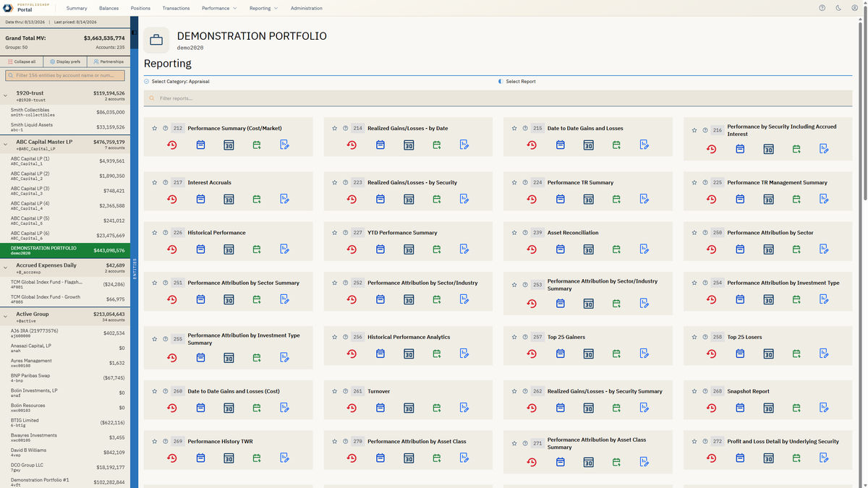Screen dimensions: 868x488
Task: Click the user profile icon in top bar
Action: 854,8
